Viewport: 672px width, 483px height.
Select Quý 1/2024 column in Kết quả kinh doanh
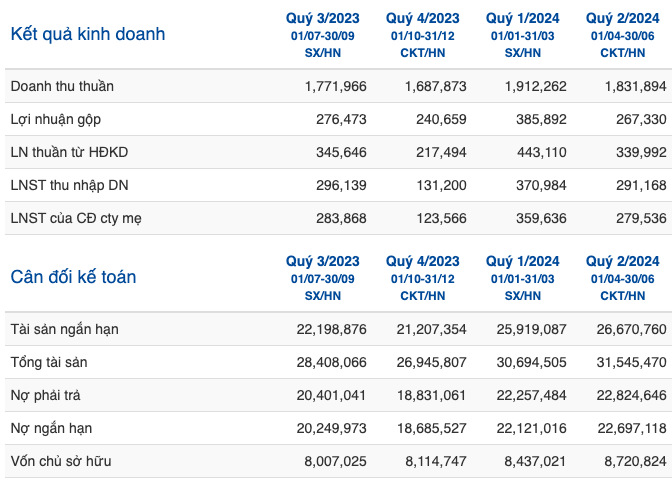[522, 18]
